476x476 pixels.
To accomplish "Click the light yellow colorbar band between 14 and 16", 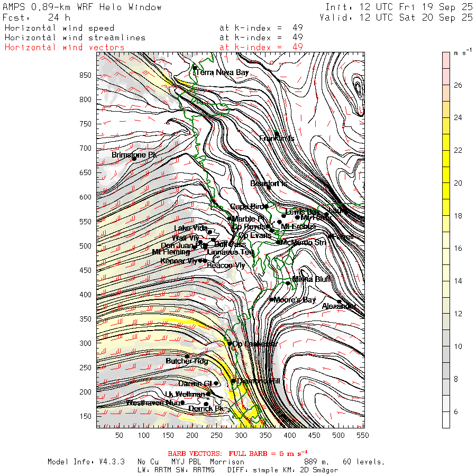I will [x=446, y=264].
